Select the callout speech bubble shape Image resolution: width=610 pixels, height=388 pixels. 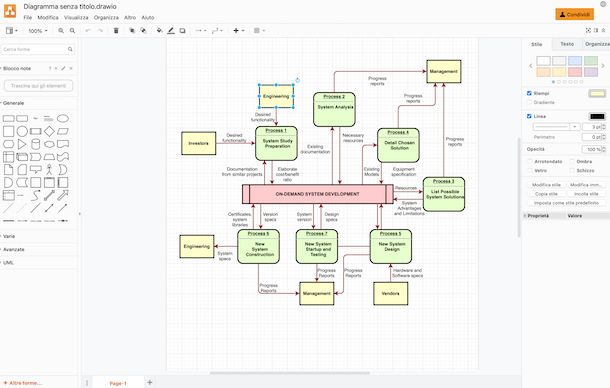[x=35, y=170]
